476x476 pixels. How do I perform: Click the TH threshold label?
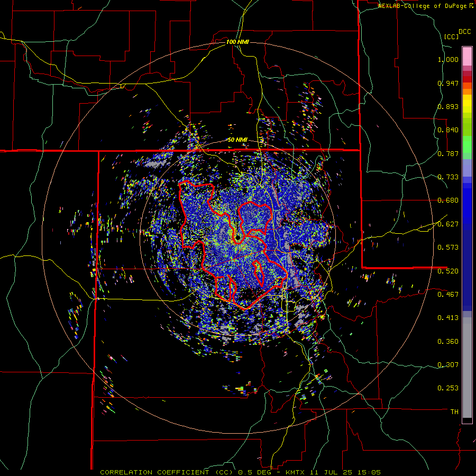coord(454,412)
